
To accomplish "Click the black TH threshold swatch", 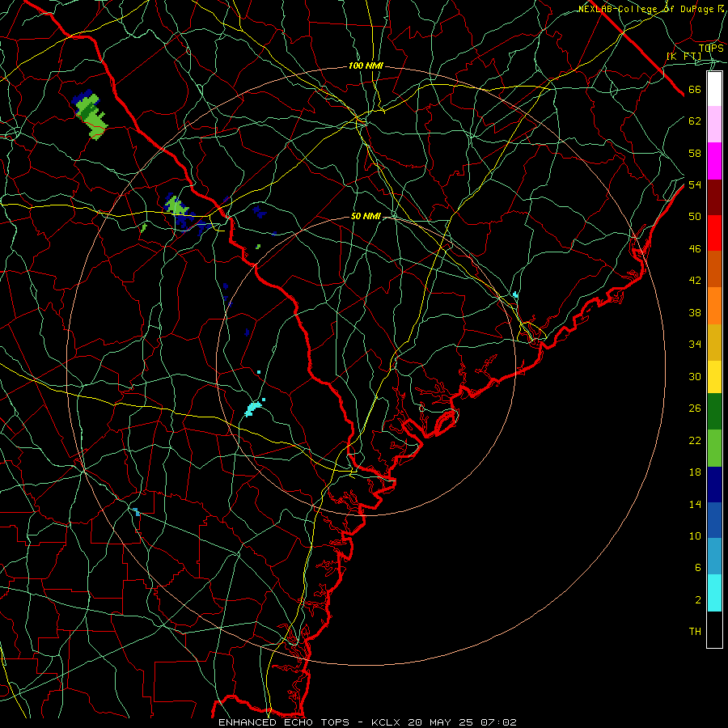I will [x=714, y=629].
